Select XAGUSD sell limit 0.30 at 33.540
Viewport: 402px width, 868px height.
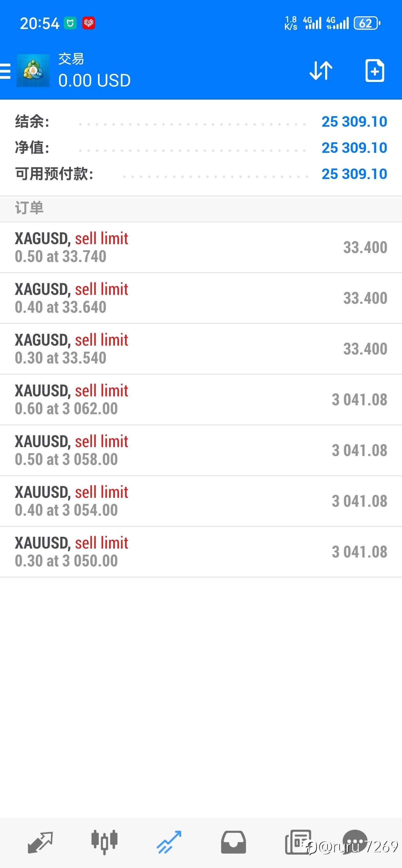(201, 349)
